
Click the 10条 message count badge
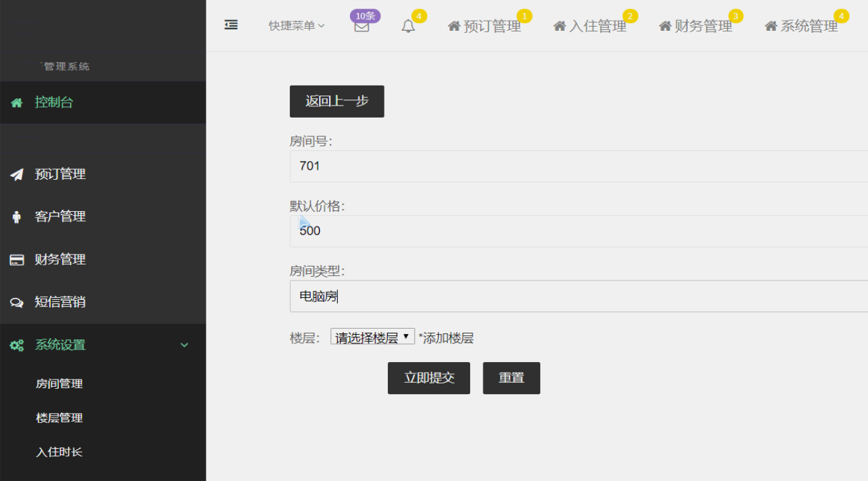[365, 16]
